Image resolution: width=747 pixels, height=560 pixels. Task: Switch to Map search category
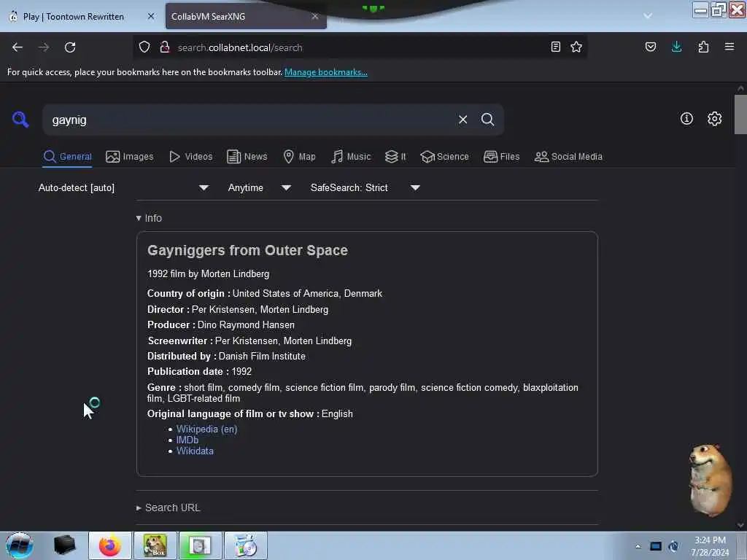pos(299,157)
